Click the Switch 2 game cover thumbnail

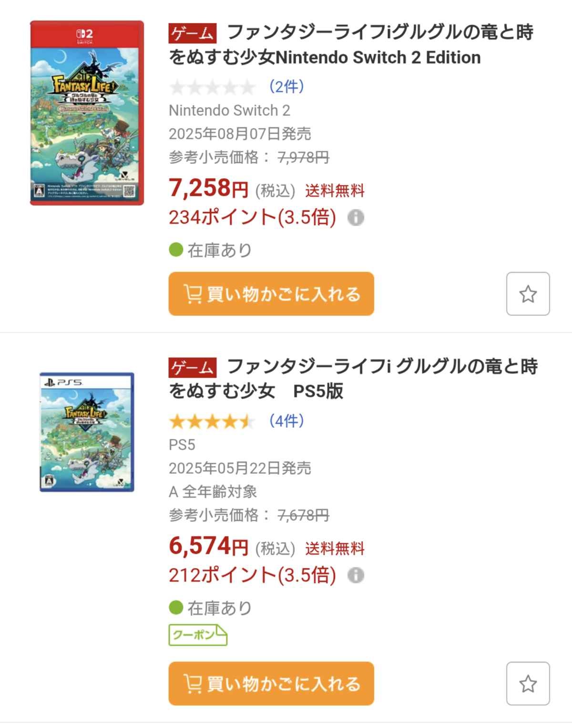pos(87,113)
